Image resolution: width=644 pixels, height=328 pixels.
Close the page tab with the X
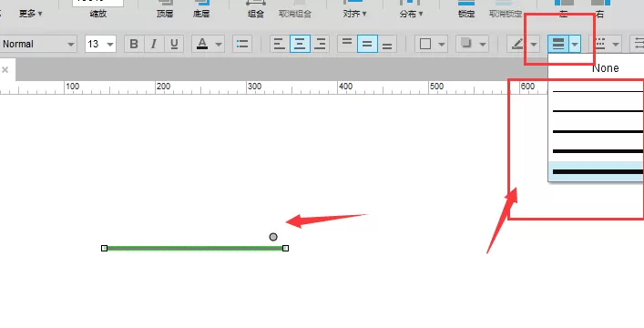pos(5,69)
